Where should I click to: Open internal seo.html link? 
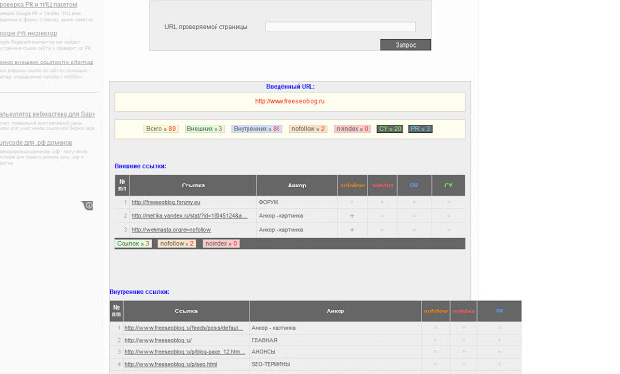171,364
